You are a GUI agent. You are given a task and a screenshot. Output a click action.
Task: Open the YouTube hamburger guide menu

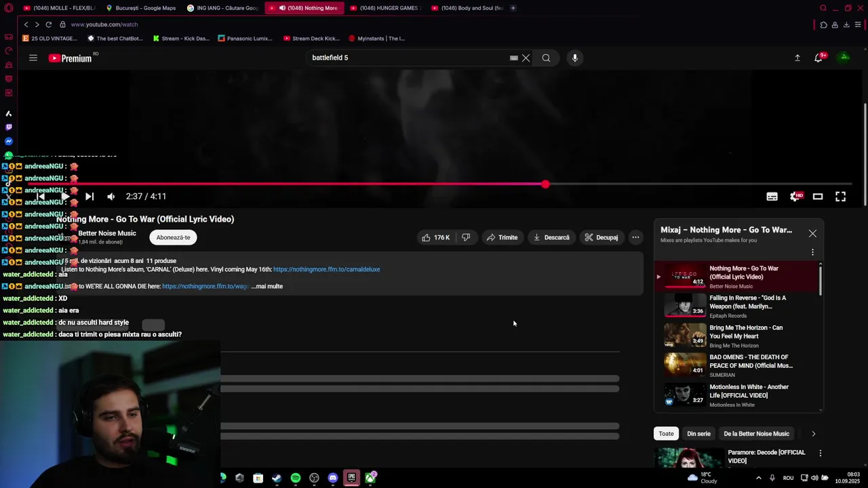point(33,58)
